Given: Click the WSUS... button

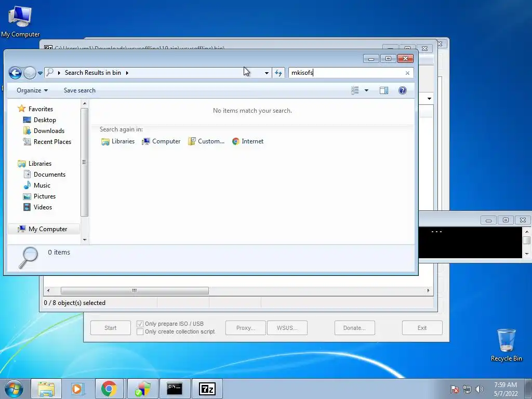Looking at the screenshot, I should [287, 328].
